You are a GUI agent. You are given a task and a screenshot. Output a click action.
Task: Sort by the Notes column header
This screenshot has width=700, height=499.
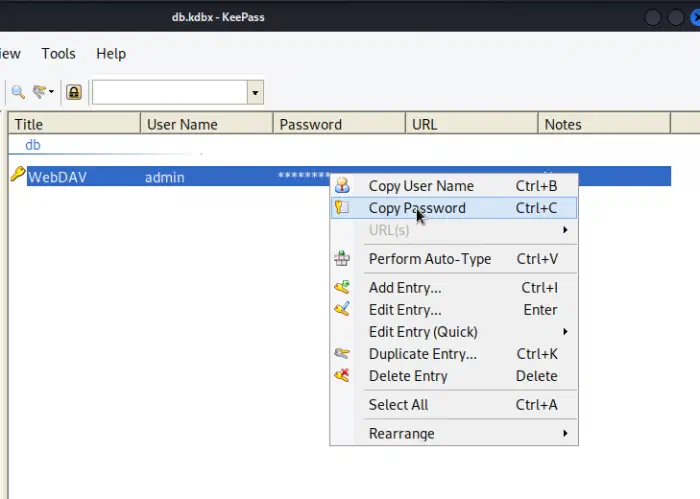(x=604, y=124)
